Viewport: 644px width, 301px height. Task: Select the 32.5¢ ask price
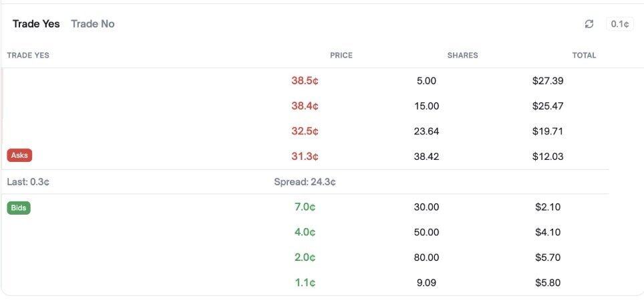305,131
